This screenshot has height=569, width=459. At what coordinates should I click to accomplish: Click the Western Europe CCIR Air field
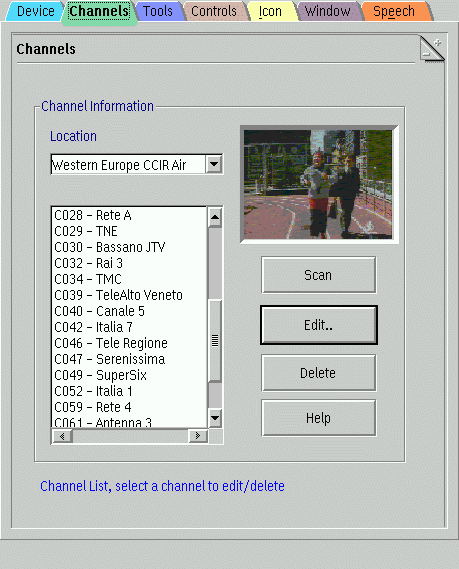[128, 164]
